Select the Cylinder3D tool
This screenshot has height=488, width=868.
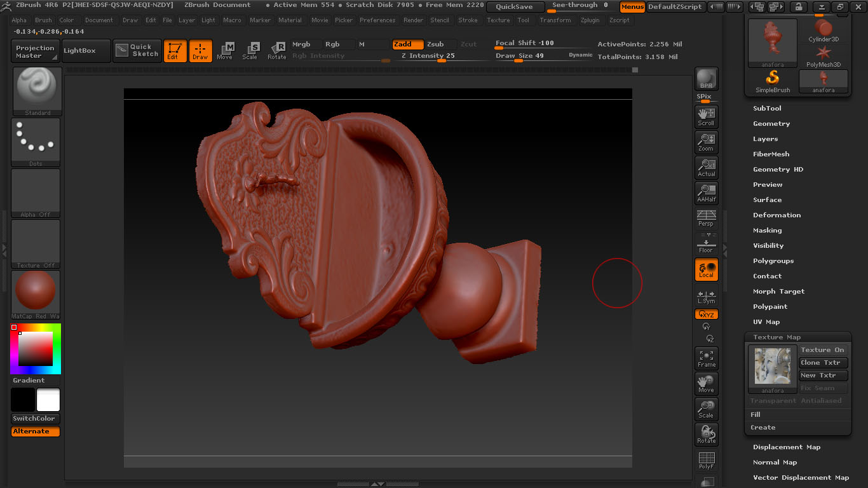(x=824, y=30)
